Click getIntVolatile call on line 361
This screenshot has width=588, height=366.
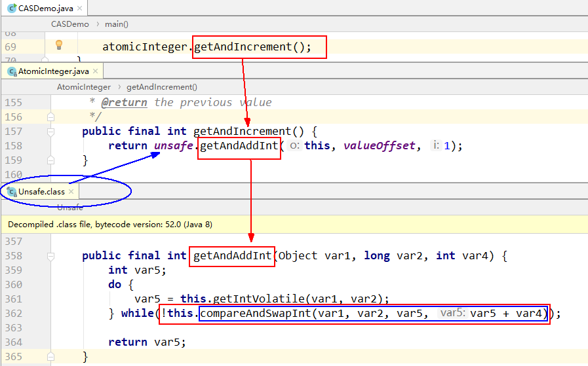click(x=258, y=299)
